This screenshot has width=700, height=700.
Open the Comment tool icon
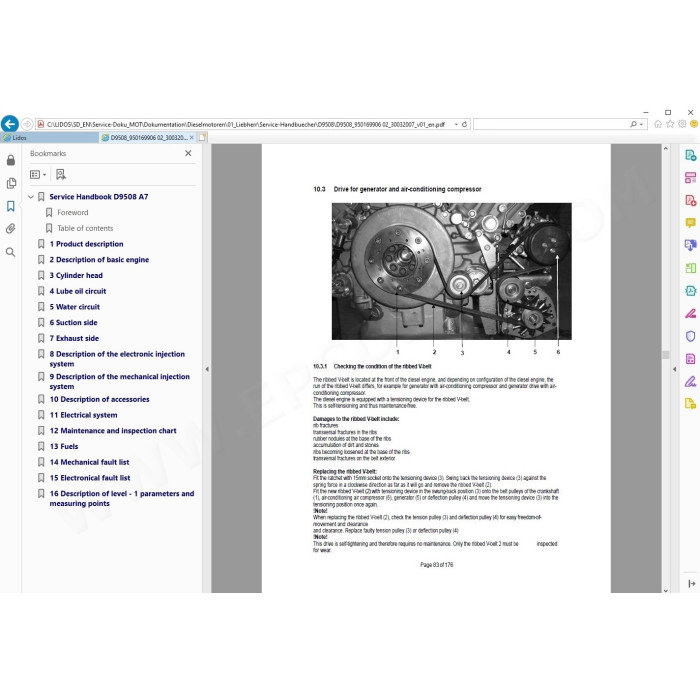coord(691,222)
